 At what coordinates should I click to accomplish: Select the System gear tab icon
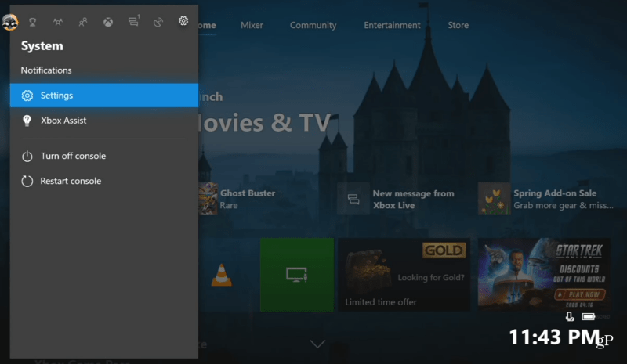(x=183, y=21)
